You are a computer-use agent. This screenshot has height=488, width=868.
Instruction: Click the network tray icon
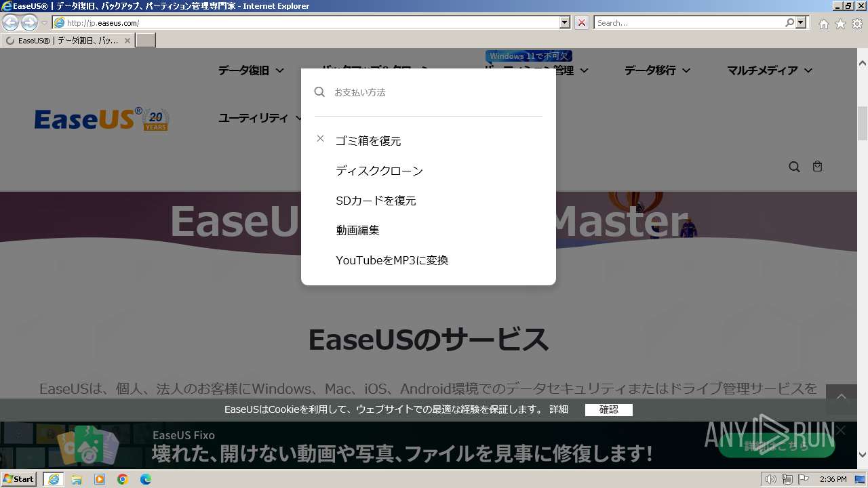787,479
